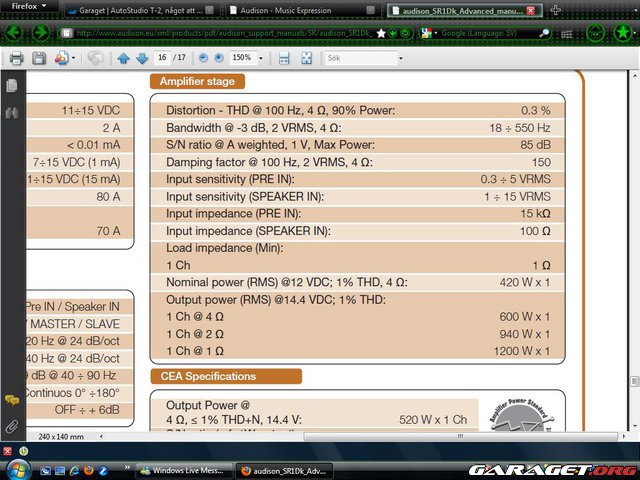Open the Sök search options dropdown
The height and width of the screenshot is (480, 640).
401,59
